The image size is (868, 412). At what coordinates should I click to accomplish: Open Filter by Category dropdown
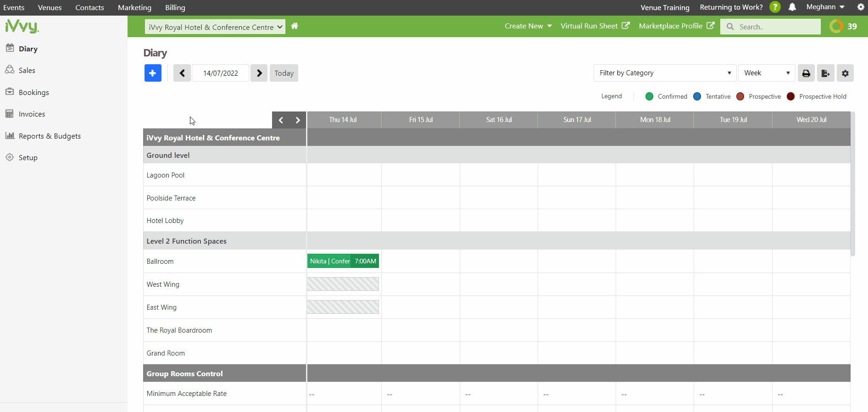click(665, 73)
